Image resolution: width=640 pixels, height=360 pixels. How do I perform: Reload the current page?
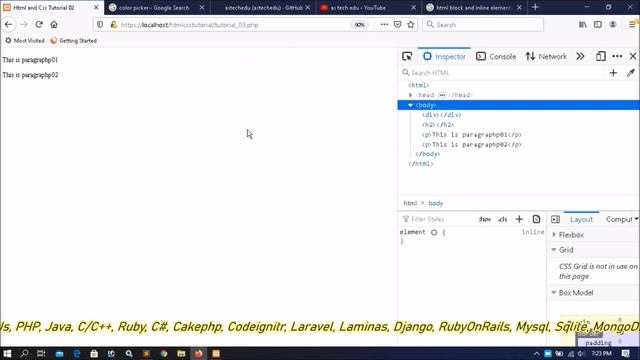point(39,24)
